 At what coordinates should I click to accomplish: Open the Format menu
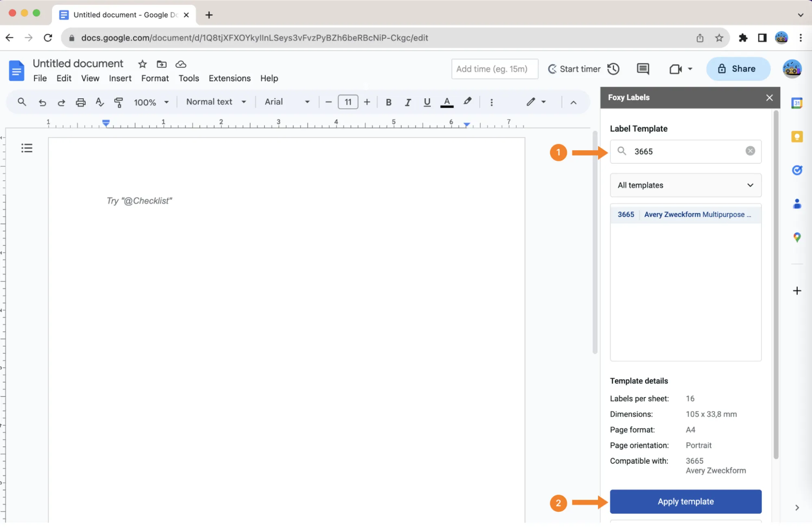tap(155, 78)
